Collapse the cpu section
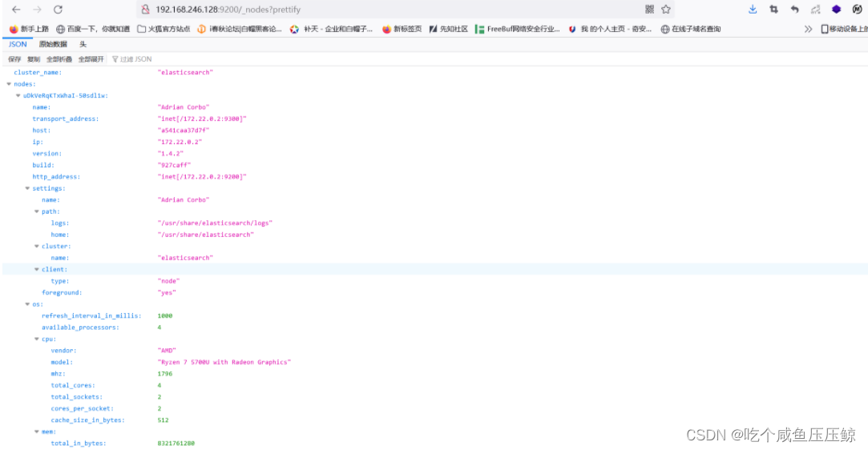Screen dimensions: 868x450 pos(37,340)
